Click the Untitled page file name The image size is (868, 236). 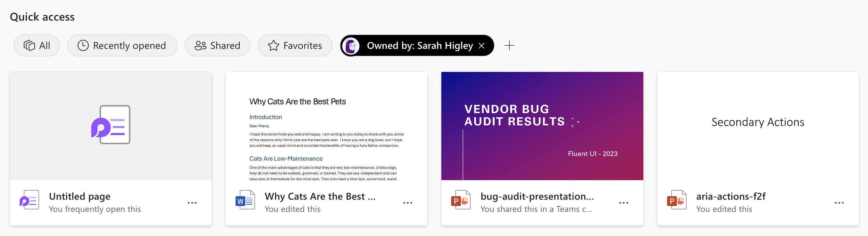point(80,197)
